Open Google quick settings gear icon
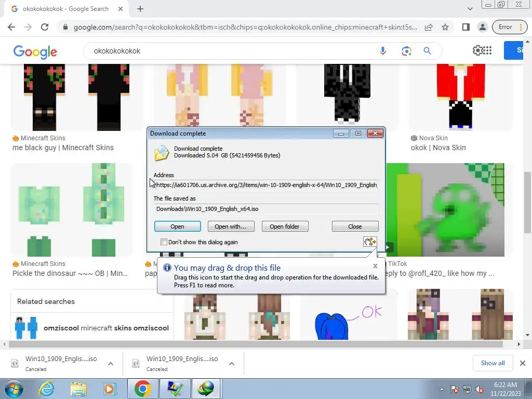The width and height of the screenshot is (532, 399). pos(477,50)
